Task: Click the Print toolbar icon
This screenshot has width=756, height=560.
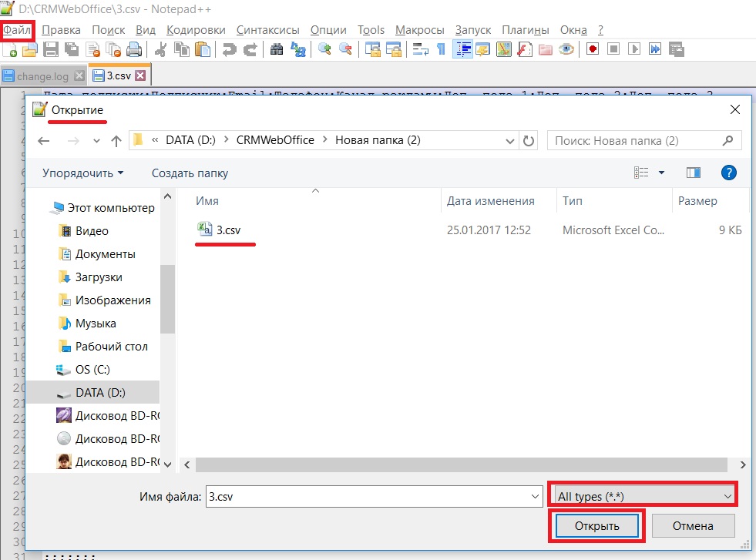Action: [x=134, y=49]
